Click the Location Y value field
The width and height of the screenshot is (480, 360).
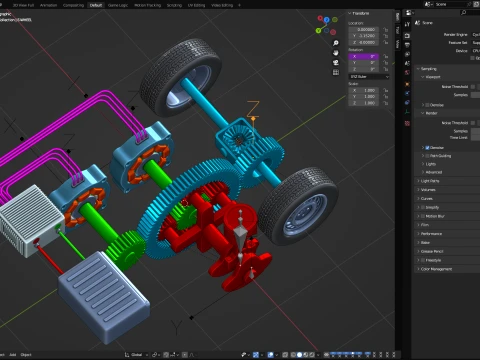[x=364, y=36]
